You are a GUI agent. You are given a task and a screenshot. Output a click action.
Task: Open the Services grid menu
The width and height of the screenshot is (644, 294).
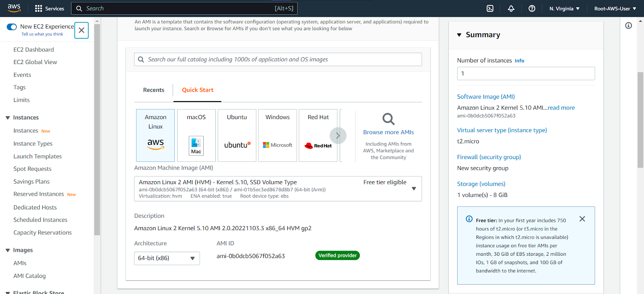tap(50, 8)
